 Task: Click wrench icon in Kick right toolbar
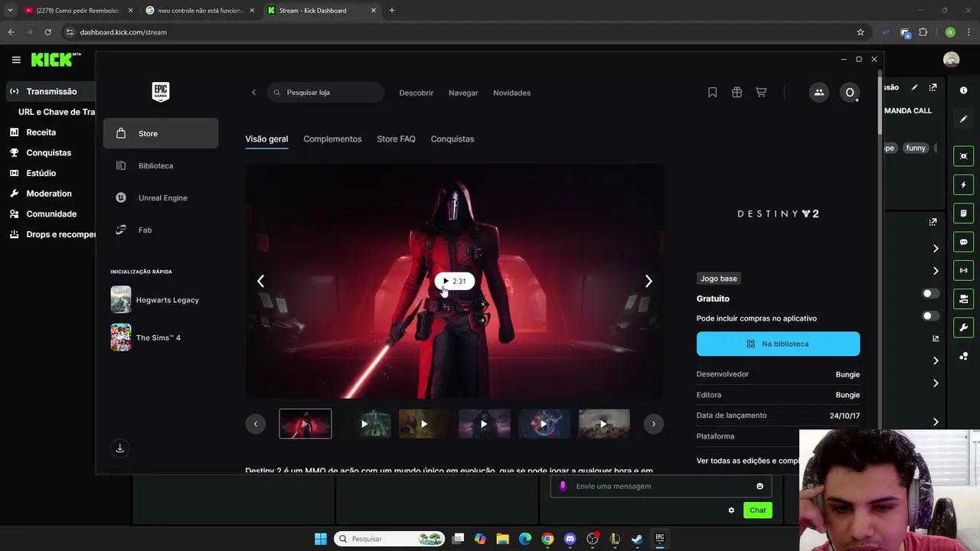(964, 328)
